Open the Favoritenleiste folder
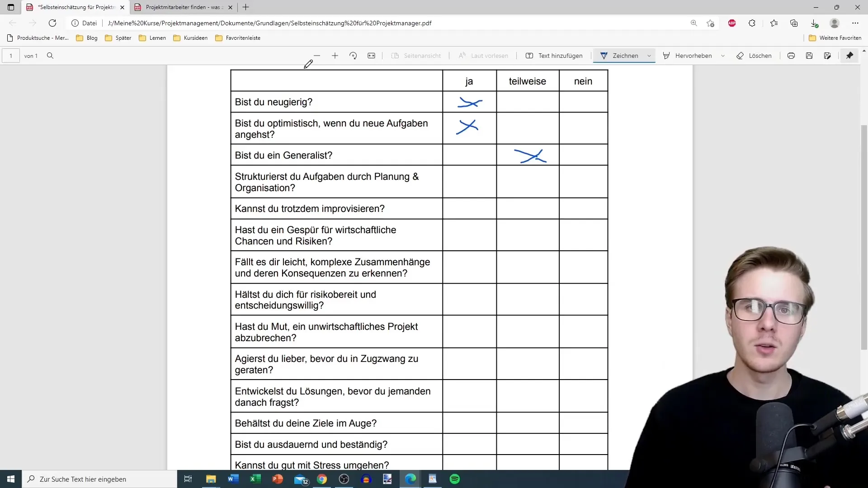The height and width of the screenshot is (488, 868). (238, 38)
